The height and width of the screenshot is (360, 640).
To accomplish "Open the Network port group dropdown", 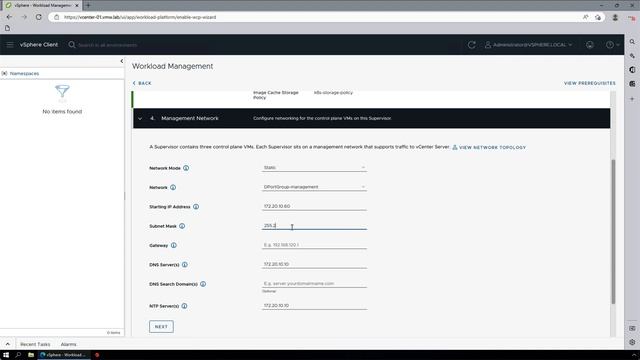I will coord(314,187).
